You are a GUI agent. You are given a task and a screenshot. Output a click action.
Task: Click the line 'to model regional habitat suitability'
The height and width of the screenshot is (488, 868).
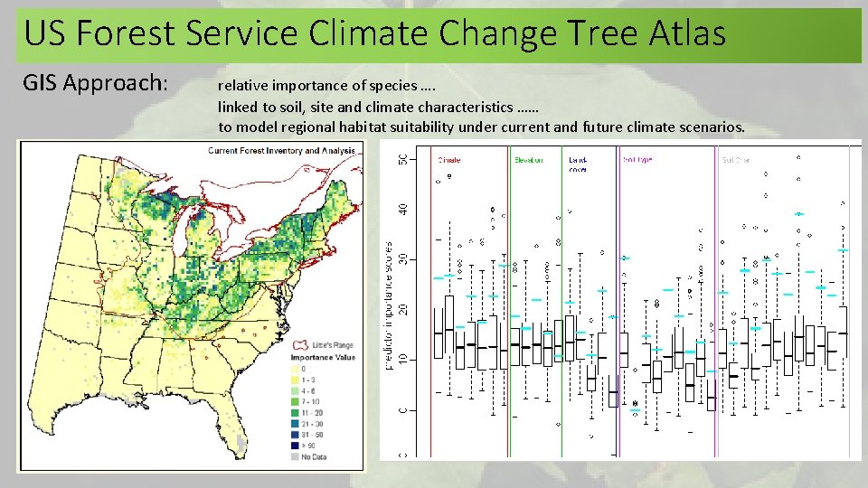click(x=337, y=127)
